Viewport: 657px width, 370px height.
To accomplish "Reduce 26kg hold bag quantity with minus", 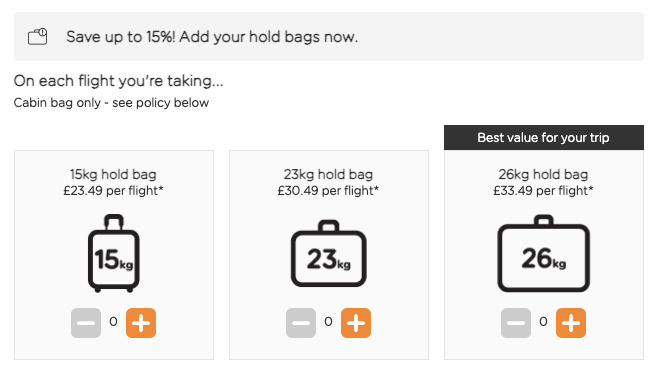I will [x=516, y=323].
